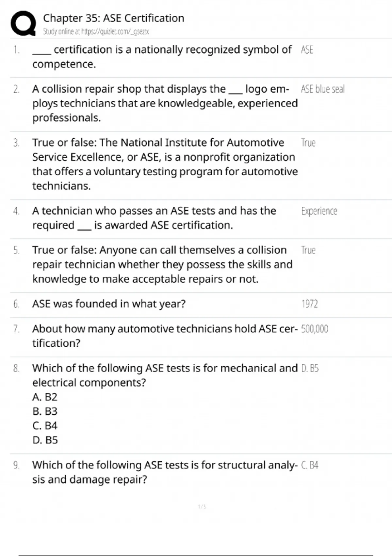Image resolution: width=392 pixels, height=556 pixels.
Task: Open the quizlet.com study online link
Action: click(96, 32)
